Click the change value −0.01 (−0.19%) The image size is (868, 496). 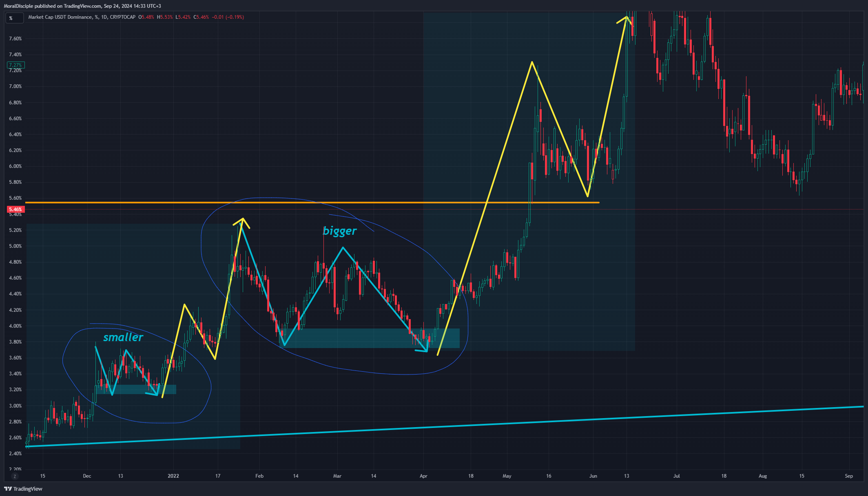pos(228,17)
